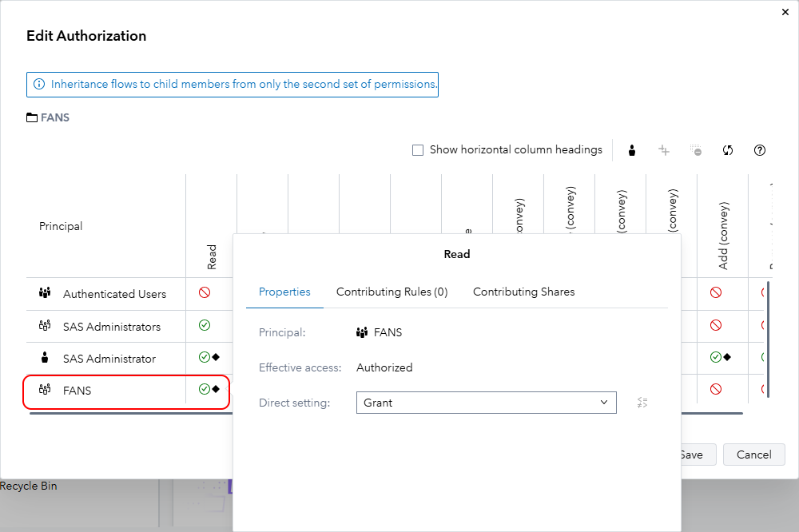Close the dialog with the X button
Viewport: 799px width, 532px height.
point(784,11)
